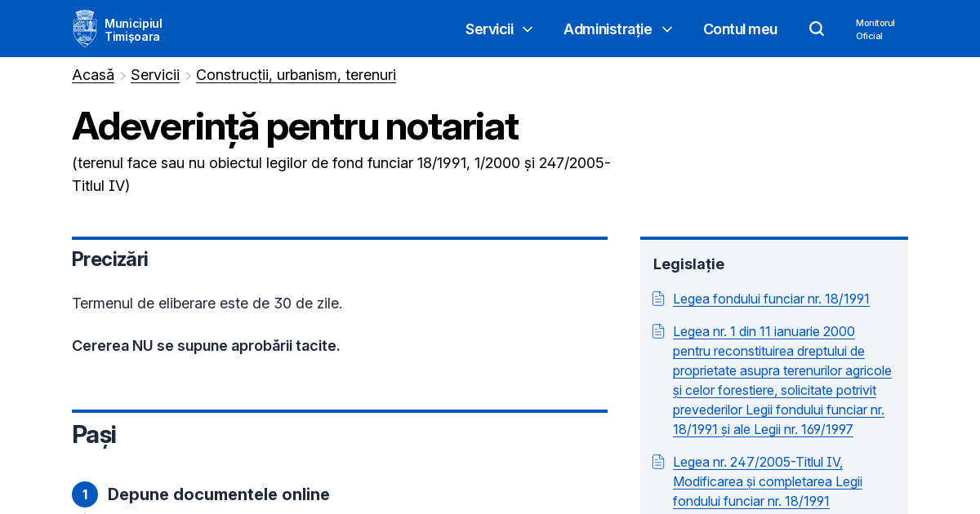Screen dimensions: 980x514
Task: Open the search icon
Action: coord(817,29)
